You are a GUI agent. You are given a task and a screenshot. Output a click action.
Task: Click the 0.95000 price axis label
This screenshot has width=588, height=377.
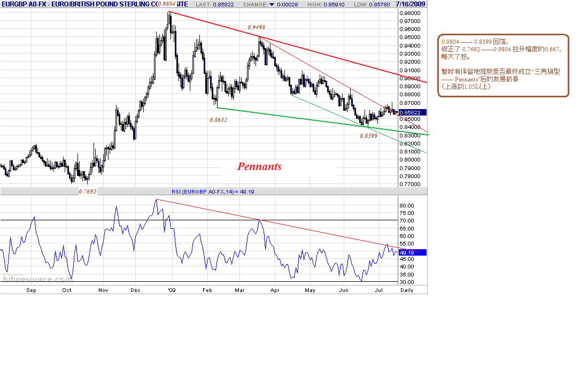tap(410, 37)
